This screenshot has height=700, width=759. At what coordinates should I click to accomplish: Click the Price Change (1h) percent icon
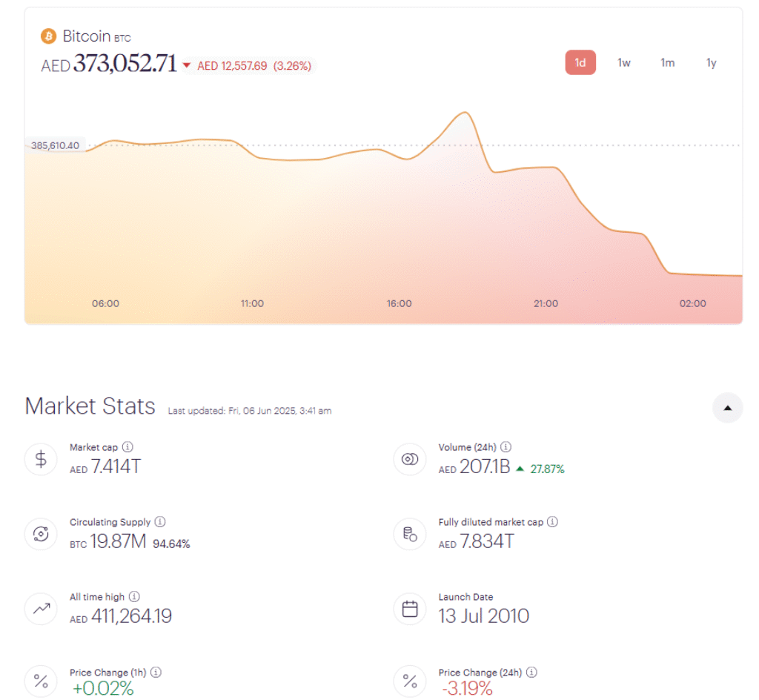41,681
